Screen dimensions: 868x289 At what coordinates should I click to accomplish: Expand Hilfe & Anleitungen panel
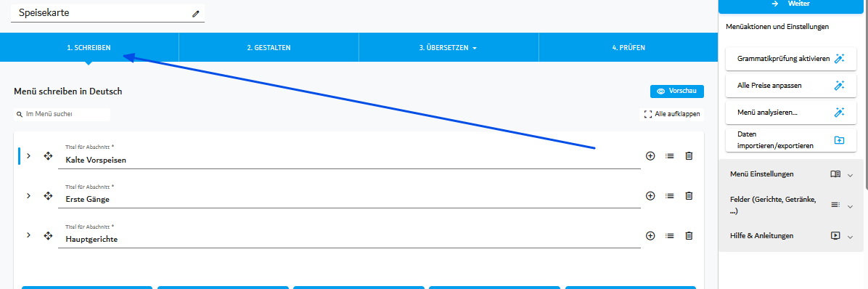(793, 236)
